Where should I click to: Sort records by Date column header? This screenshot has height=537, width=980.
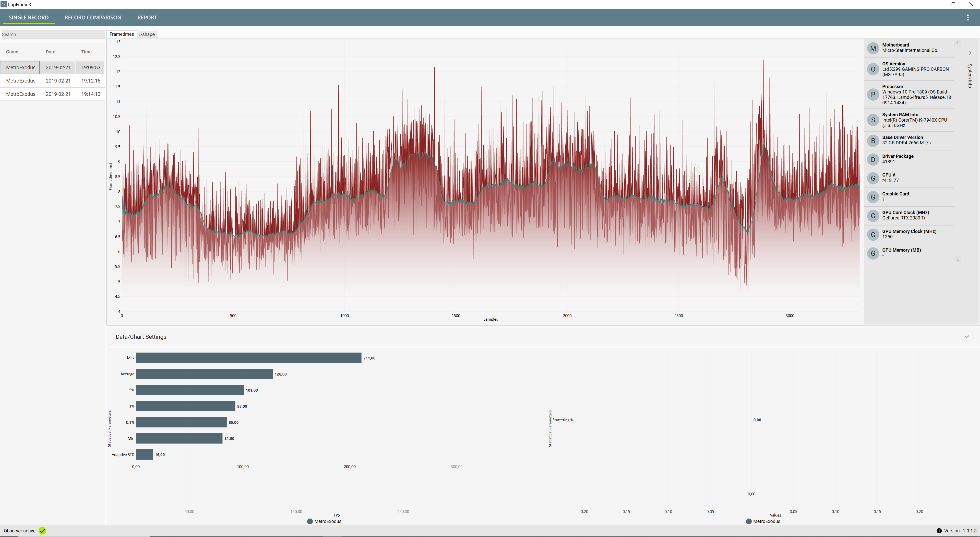point(50,52)
